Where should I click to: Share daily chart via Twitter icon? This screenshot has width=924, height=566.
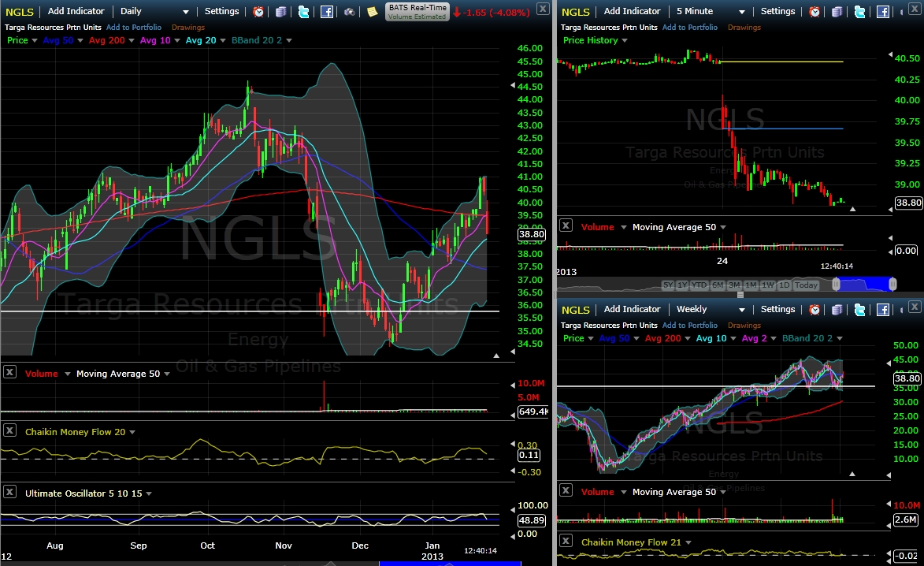[x=303, y=11]
